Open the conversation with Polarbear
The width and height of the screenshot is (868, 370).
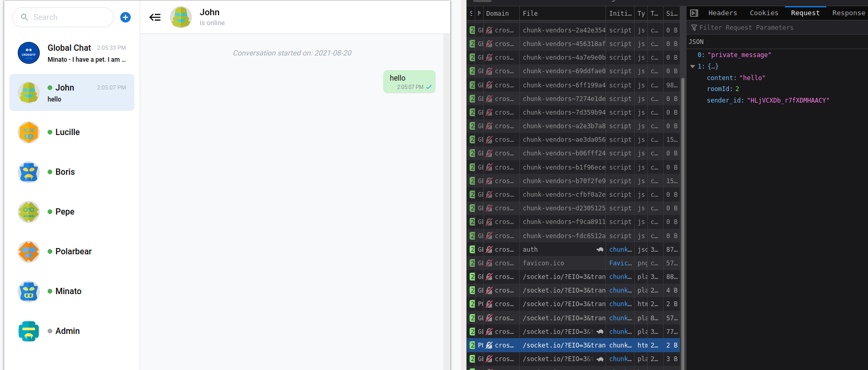coord(73,252)
